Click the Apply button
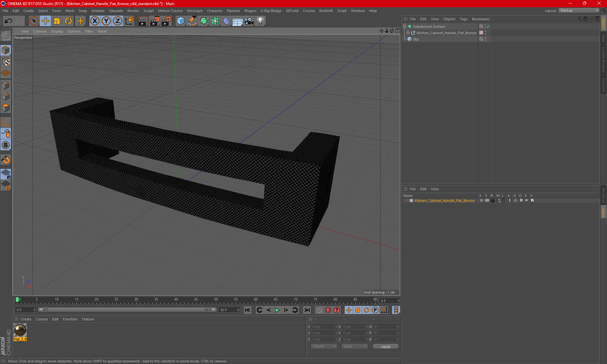This screenshot has width=607, height=364. (386, 347)
